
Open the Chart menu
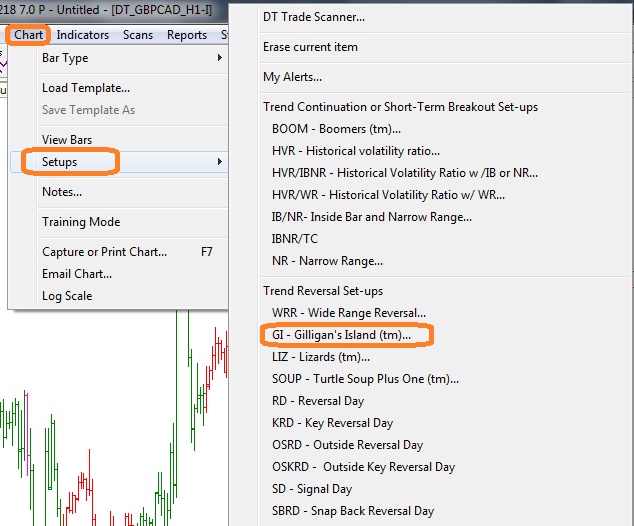pyautogui.click(x=28, y=35)
